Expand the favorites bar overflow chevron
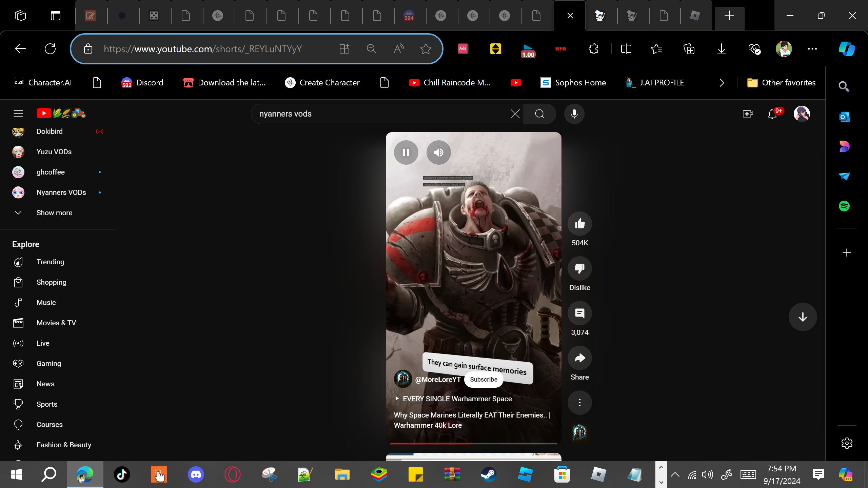This screenshot has height=488, width=868. click(722, 83)
